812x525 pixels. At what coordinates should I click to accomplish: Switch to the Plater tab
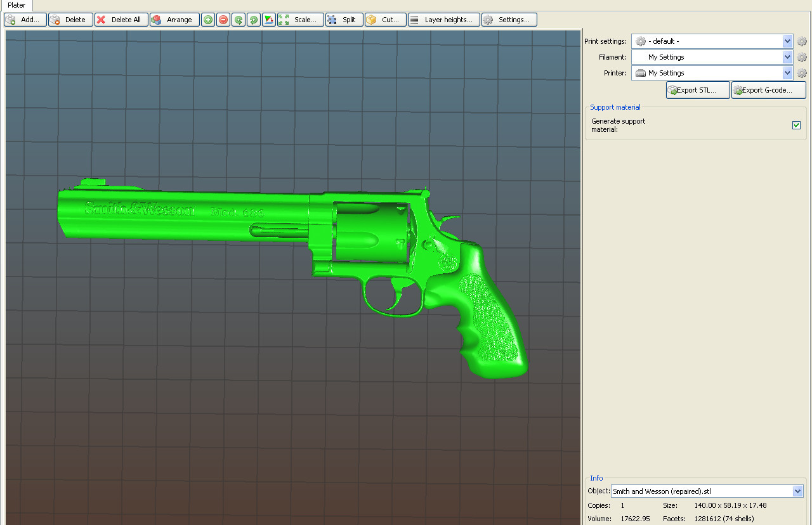tap(16, 5)
